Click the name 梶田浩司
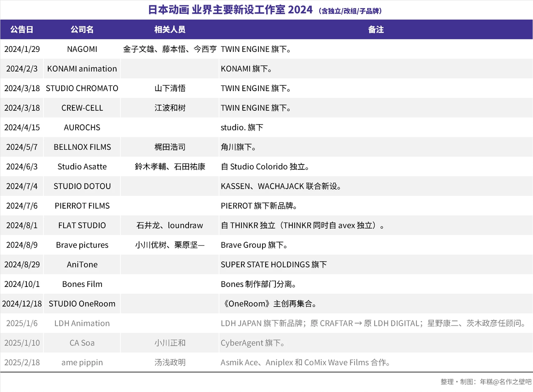This screenshot has width=533, height=392. (169, 147)
